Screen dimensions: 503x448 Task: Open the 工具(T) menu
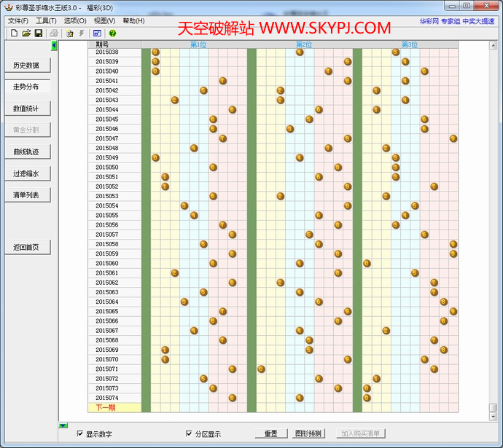point(47,21)
